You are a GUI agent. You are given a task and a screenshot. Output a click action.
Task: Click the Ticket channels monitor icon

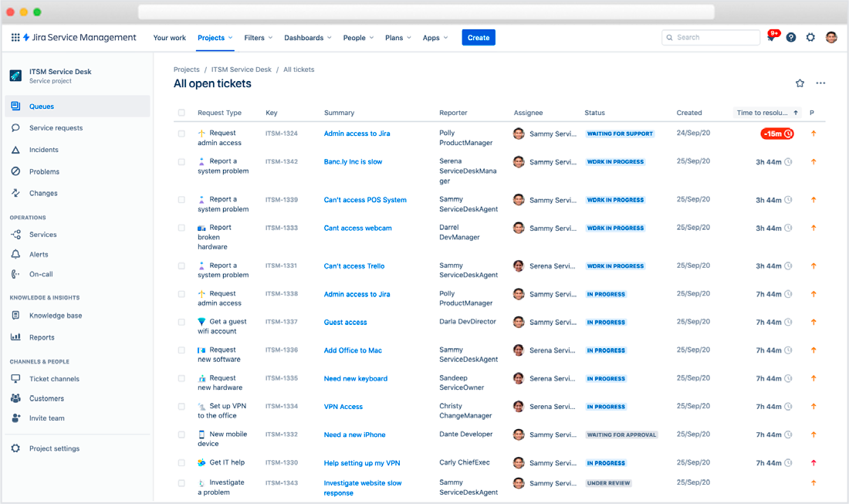pyautogui.click(x=15, y=378)
